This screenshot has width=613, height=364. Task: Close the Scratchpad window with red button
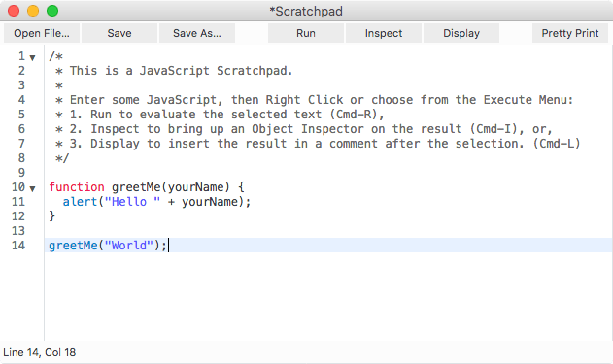pyautogui.click(x=14, y=11)
